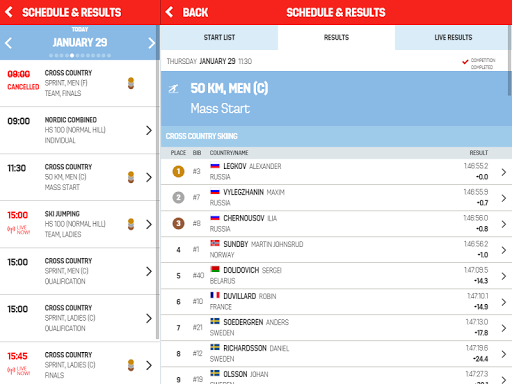Screen dimensions: 512x384
Task: Go to the previous day with left arrow
Action: tap(8, 43)
